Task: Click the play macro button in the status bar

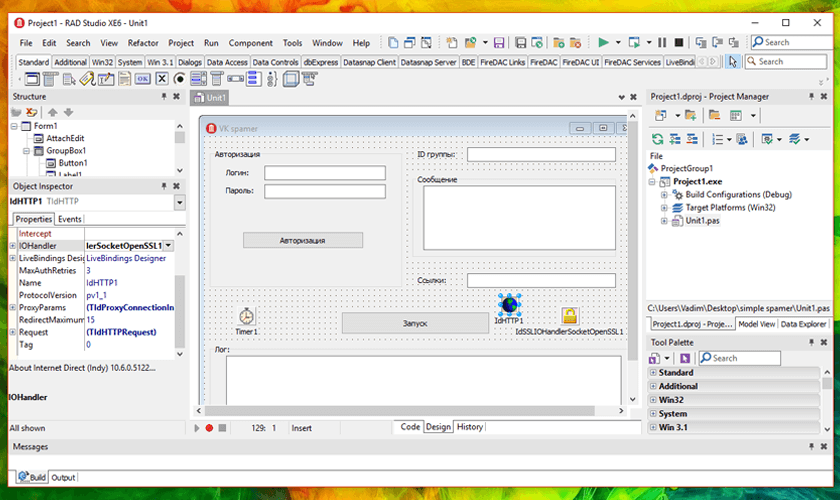Action: [197, 428]
